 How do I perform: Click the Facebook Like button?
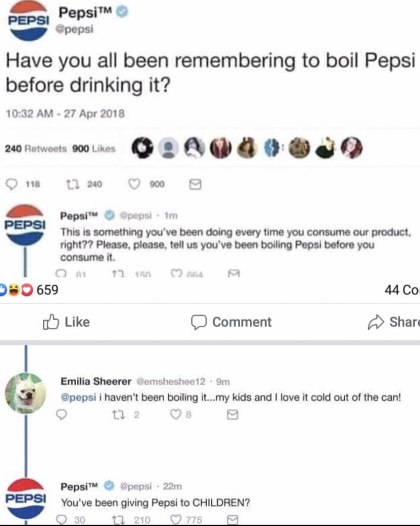66,322
